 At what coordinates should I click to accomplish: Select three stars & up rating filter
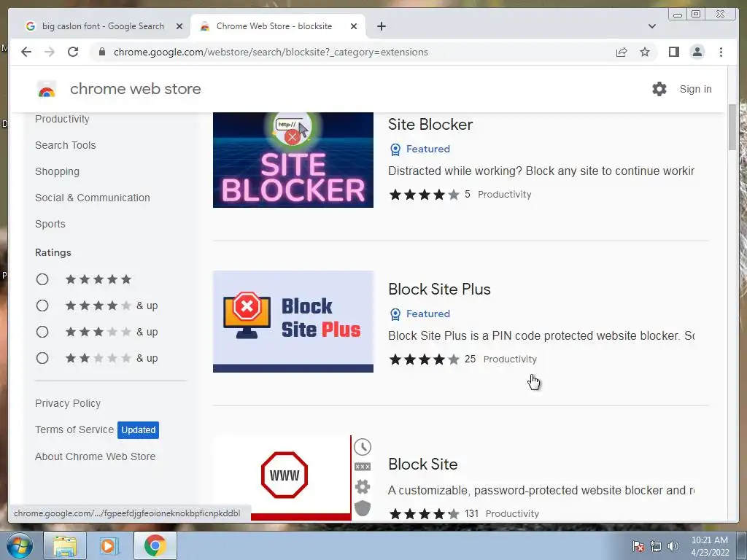pos(42,332)
